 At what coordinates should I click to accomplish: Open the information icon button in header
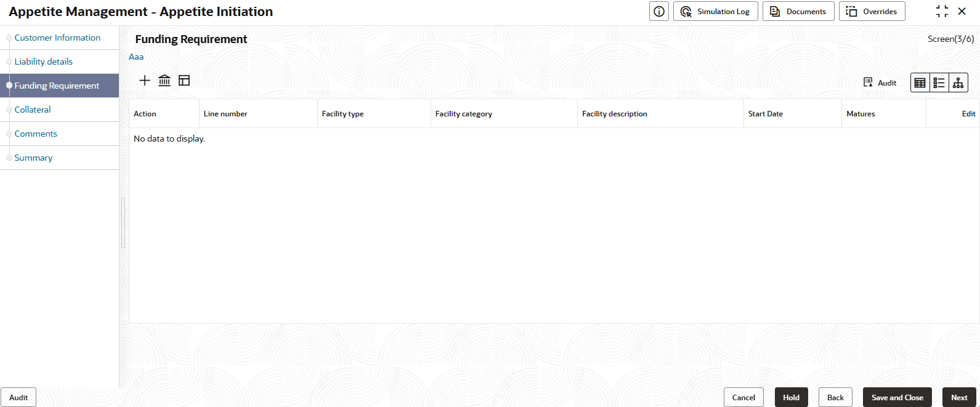659,11
